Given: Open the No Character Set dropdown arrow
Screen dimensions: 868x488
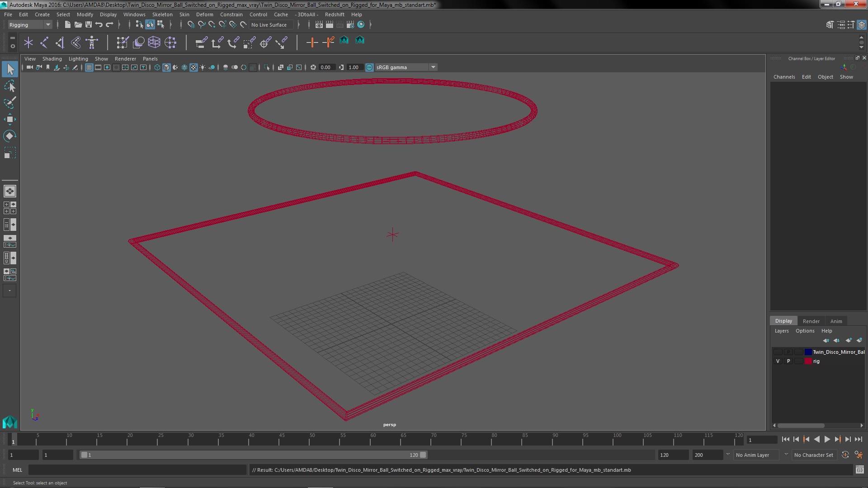Looking at the screenshot, I should click(786, 455).
